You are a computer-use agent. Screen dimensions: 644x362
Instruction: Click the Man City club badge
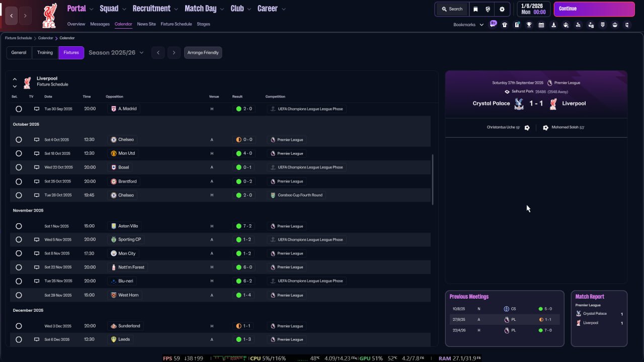(114, 253)
